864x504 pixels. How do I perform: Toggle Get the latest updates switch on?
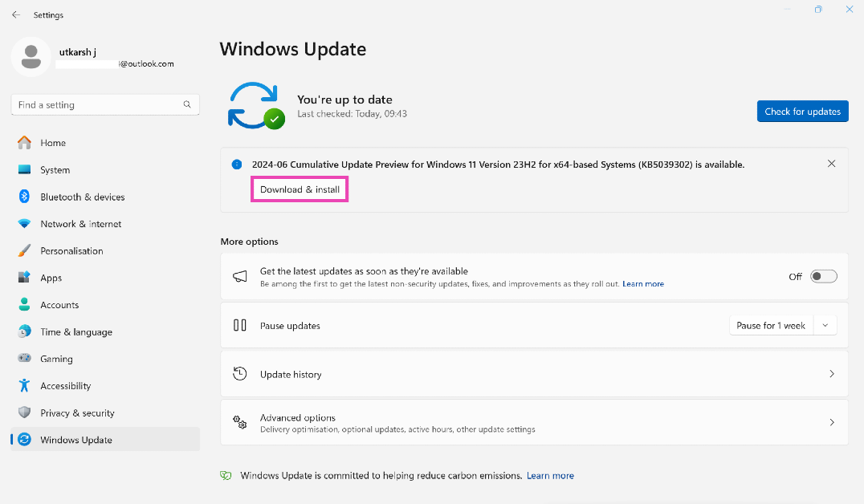(x=824, y=277)
